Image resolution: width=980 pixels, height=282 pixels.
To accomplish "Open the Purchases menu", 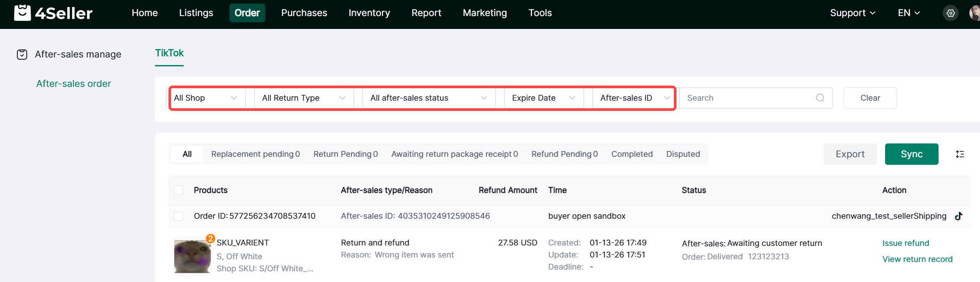I will click(304, 13).
